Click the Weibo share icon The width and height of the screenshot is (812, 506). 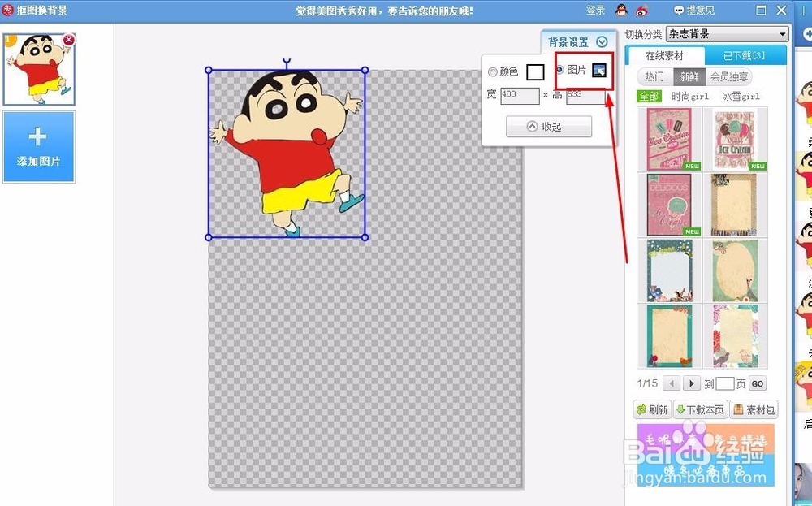click(642, 10)
